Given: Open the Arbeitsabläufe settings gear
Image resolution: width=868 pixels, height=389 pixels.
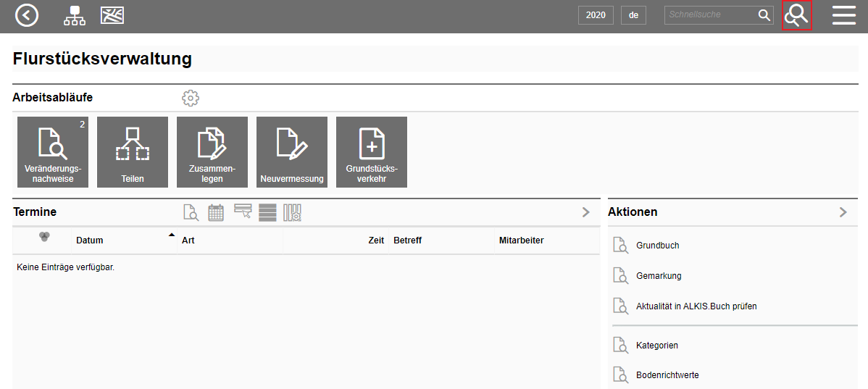Looking at the screenshot, I should click(x=191, y=98).
